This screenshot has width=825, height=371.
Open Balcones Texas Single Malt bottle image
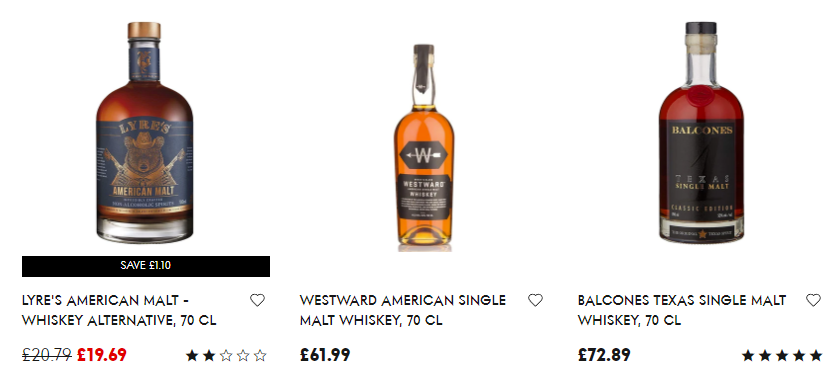coord(701,133)
